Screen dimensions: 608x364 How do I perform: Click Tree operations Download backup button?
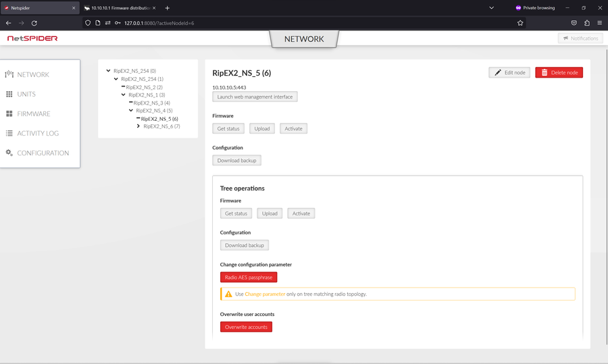245,245
